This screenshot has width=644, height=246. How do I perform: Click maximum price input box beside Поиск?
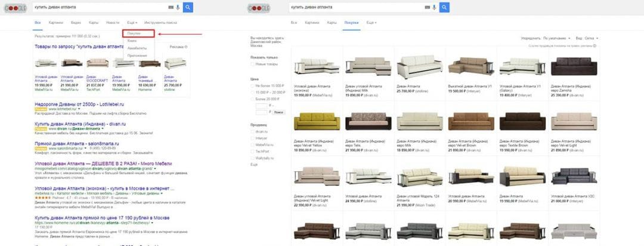pyautogui.click(x=261, y=112)
